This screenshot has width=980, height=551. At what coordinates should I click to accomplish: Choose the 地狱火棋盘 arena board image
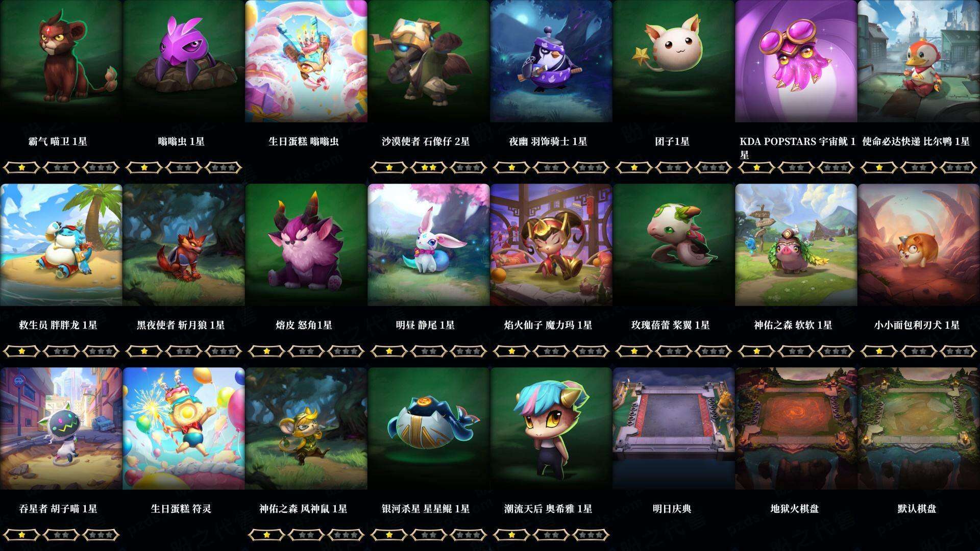[x=796, y=429]
